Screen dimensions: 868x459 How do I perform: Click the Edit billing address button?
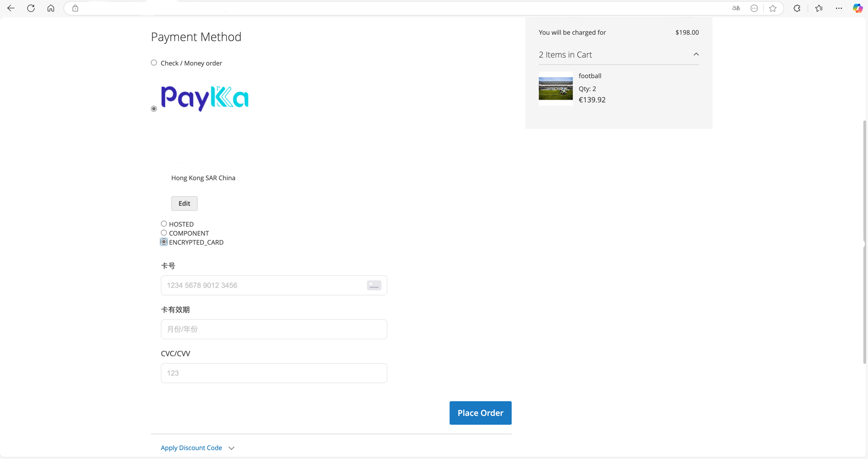click(x=184, y=203)
